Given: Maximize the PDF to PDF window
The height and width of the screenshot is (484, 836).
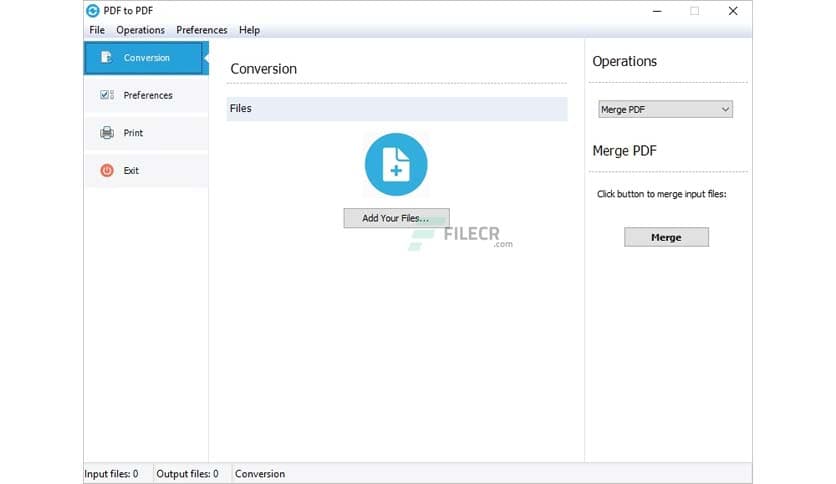Looking at the screenshot, I should pyautogui.click(x=694, y=11).
